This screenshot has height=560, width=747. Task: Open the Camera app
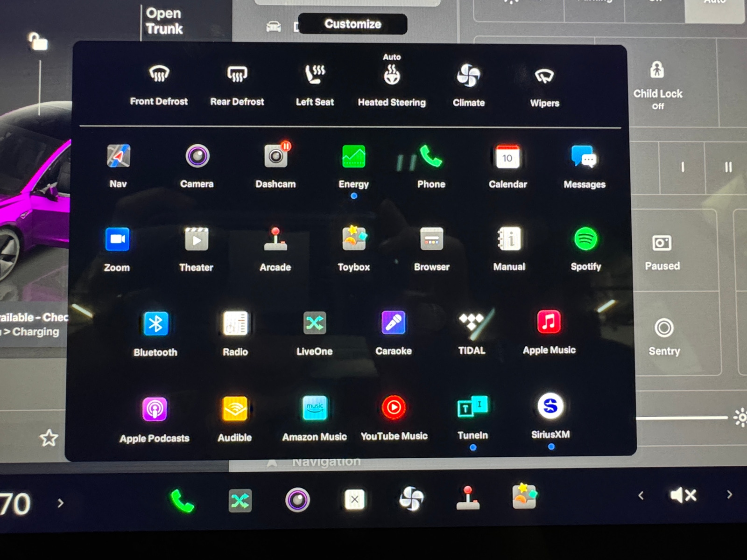point(197,157)
